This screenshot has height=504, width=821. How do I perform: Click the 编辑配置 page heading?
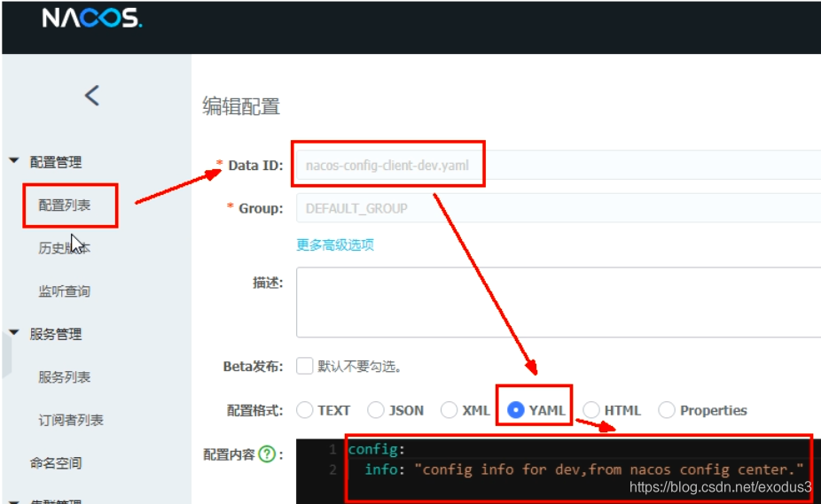pyautogui.click(x=241, y=106)
